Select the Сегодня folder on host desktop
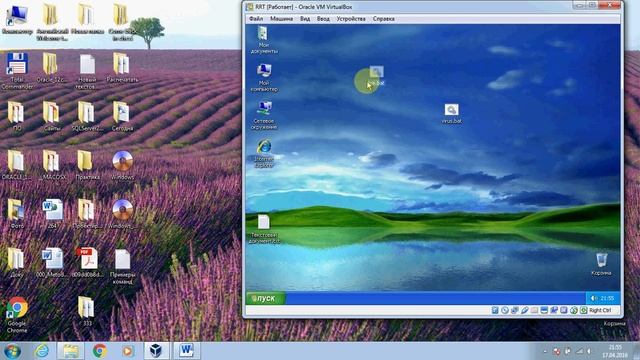640x360 pixels. [x=122, y=116]
